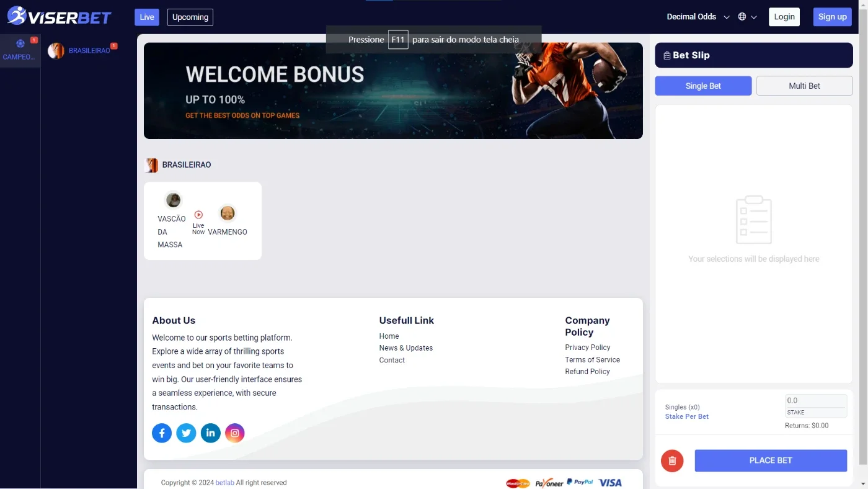This screenshot has height=489, width=868.
Task: Click the red trash clear-slip button
Action: (x=672, y=460)
